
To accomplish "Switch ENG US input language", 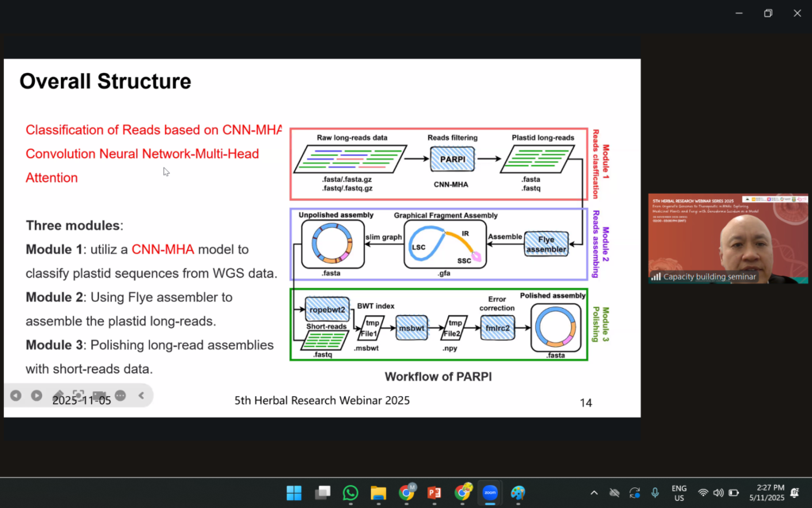I will point(679,493).
